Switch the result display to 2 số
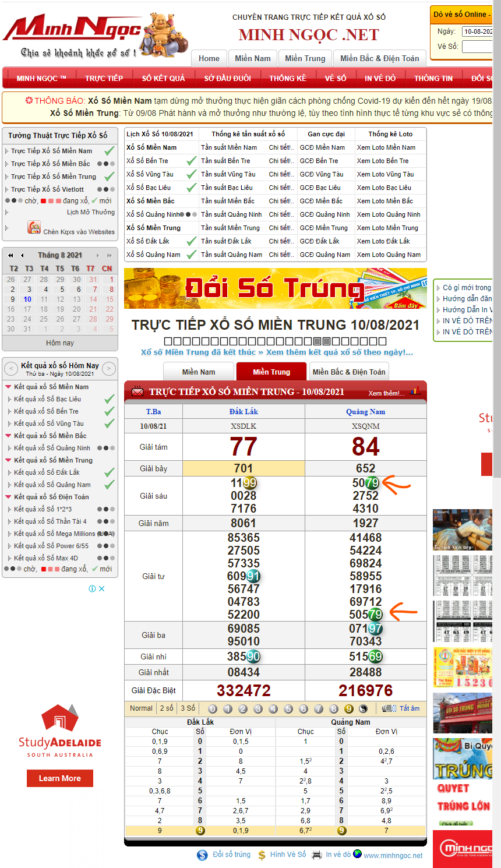Image resolution: width=501 pixels, height=868 pixels. [x=167, y=708]
